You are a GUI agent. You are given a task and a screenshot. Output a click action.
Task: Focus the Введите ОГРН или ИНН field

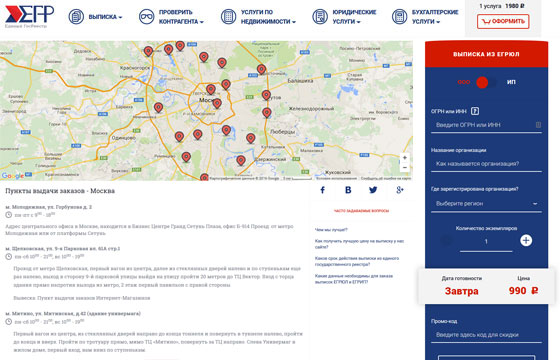click(486, 125)
